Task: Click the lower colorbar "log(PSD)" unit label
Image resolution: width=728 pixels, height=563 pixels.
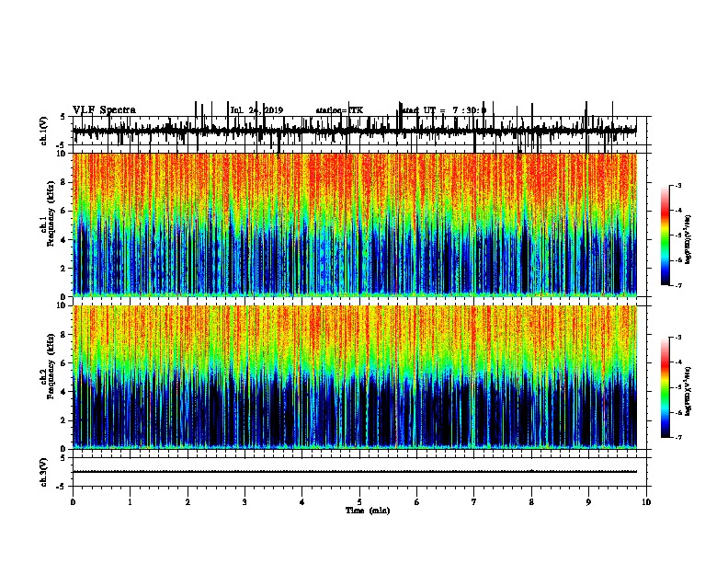Action: (688, 391)
